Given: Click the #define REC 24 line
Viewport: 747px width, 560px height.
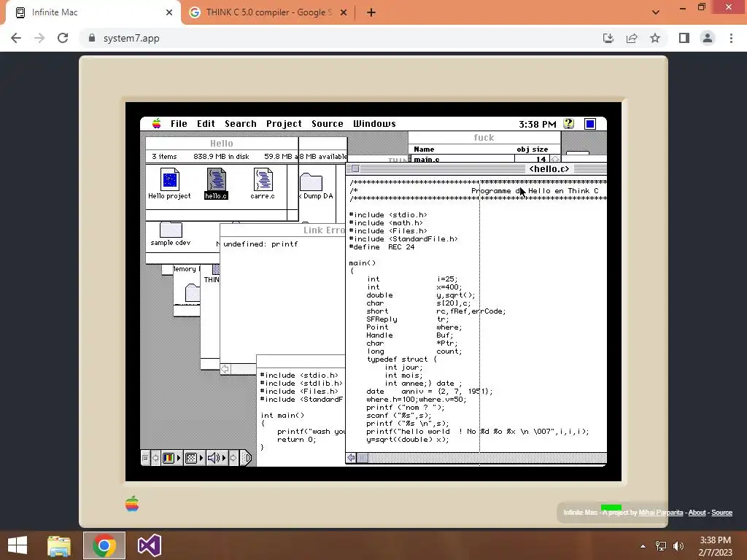Looking at the screenshot, I should pyautogui.click(x=382, y=247).
